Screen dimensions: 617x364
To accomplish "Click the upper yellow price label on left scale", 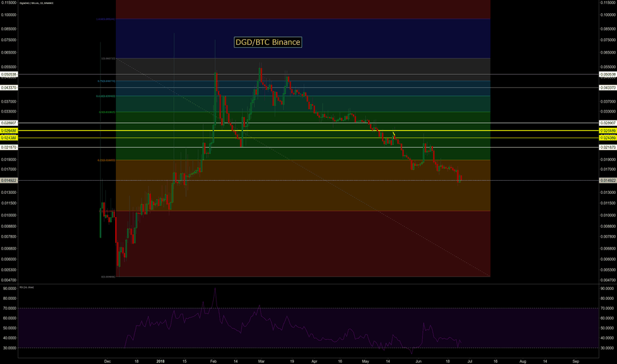I will tap(9, 130).
